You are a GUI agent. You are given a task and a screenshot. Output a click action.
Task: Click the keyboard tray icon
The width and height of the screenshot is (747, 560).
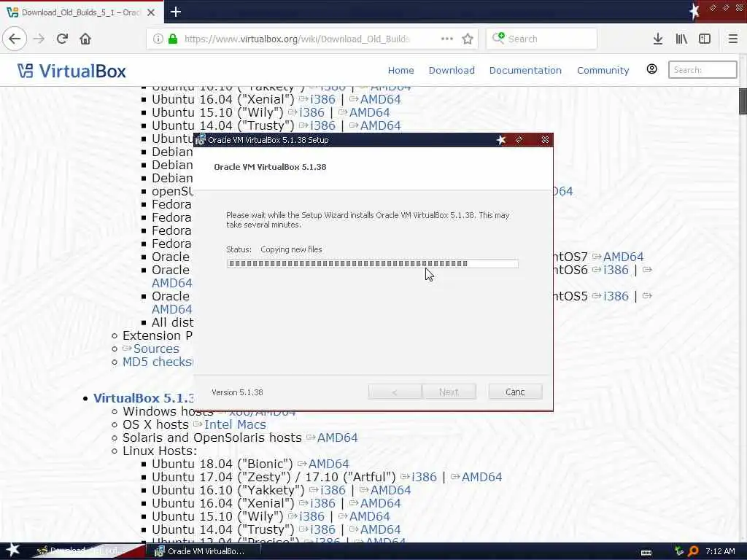point(646,552)
